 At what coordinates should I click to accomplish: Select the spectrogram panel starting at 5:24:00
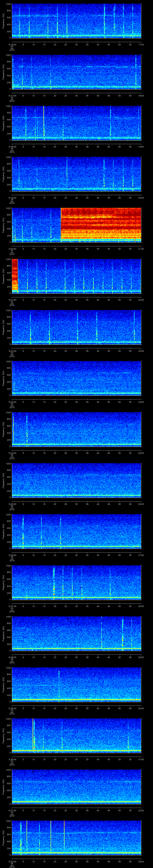point(77,429)
